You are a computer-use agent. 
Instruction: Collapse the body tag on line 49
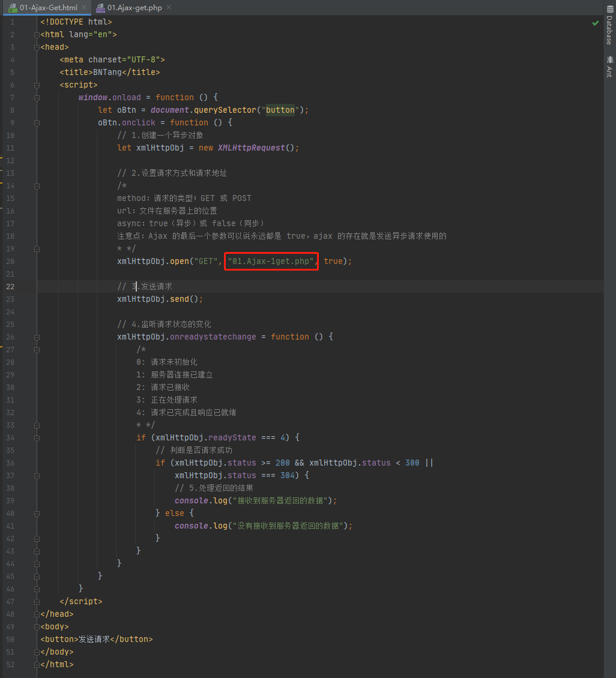point(37,626)
